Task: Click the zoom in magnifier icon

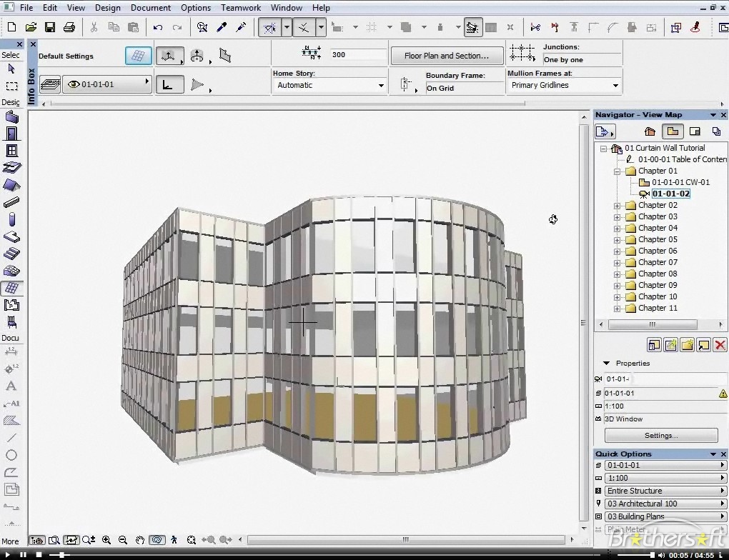Action: click(106, 541)
